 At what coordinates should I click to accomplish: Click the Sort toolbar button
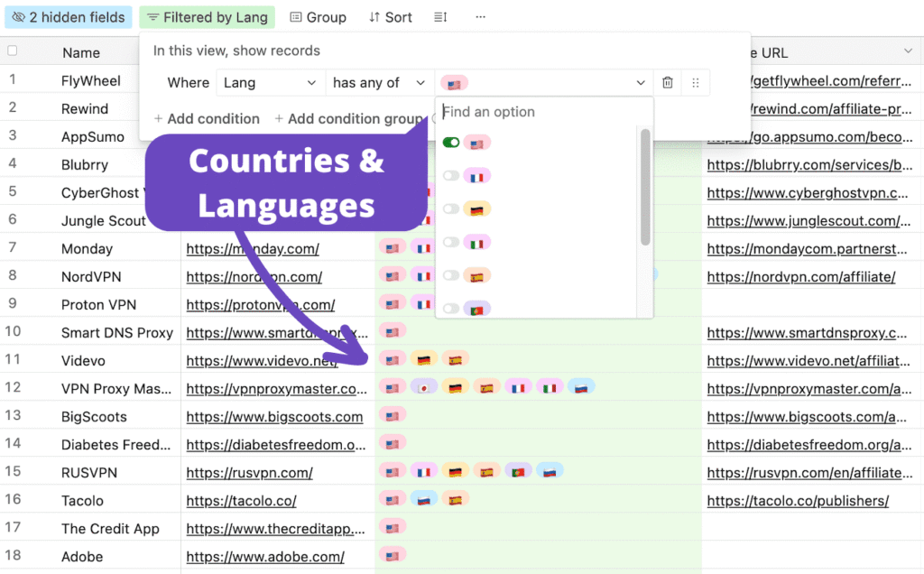pyautogui.click(x=391, y=17)
